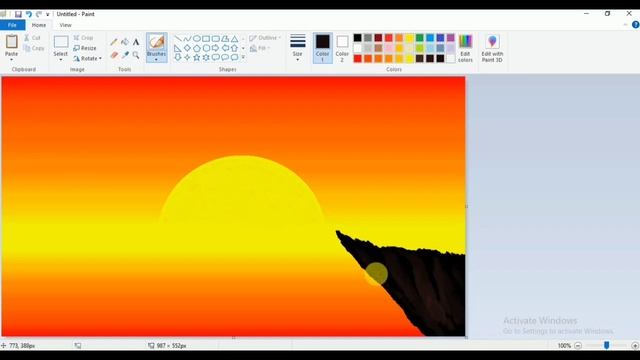640x360 pixels.
Task: Choose the straight Line shape
Action: click(178, 39)
